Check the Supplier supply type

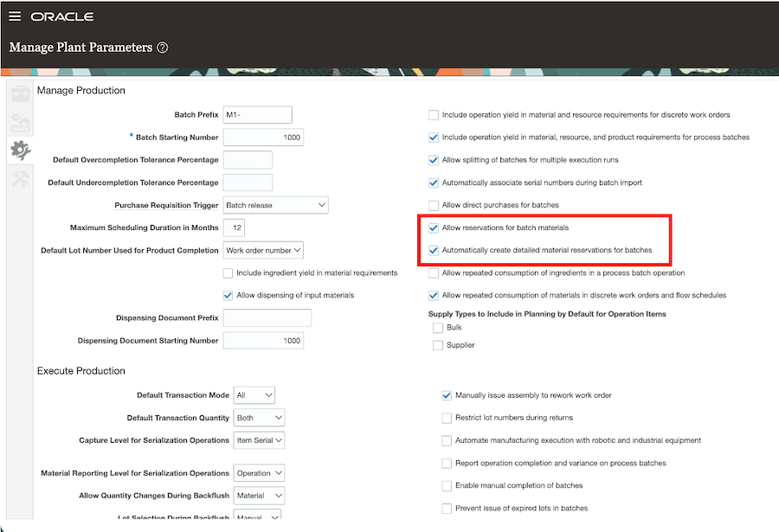click(438, 345)
